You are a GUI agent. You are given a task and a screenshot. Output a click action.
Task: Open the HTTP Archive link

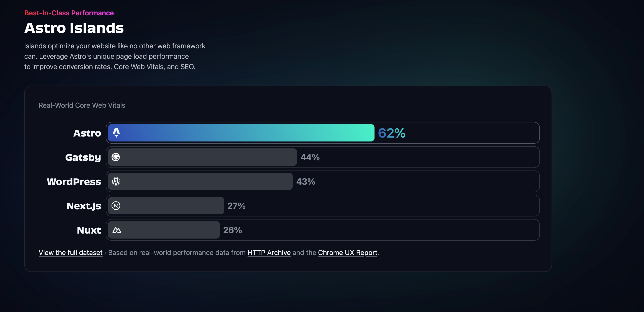(x=269, y=253)
